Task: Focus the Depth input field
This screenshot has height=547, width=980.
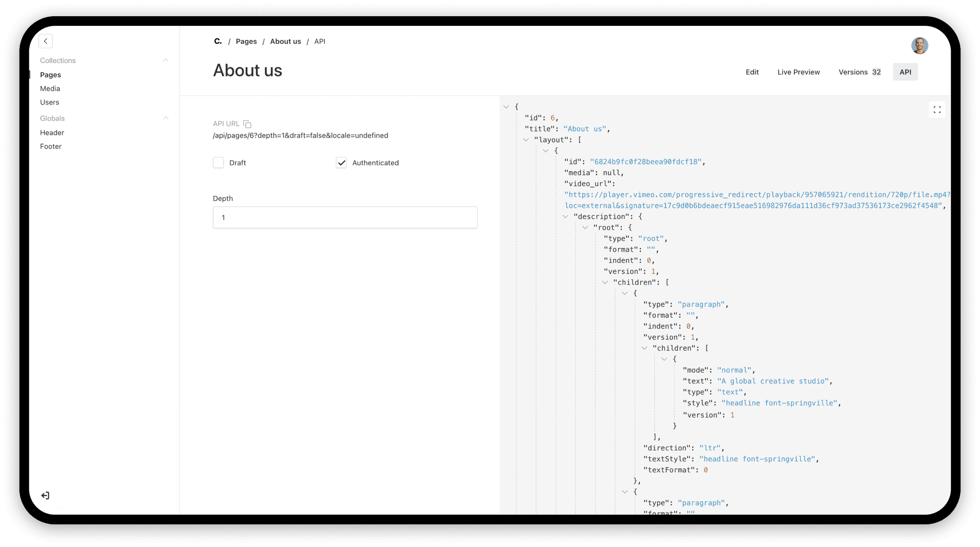Action: pyautogui.click(x=345, y=218)
